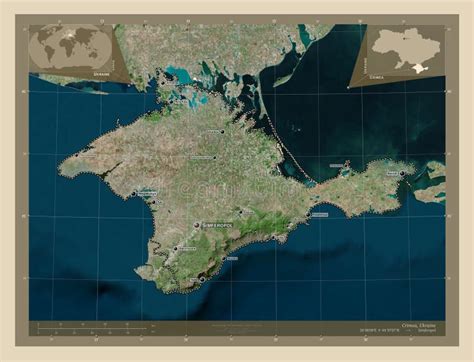Click the Ukraine outline inset map
The width and height of the screenshot is (474, 362).
(x=406, y=50)
